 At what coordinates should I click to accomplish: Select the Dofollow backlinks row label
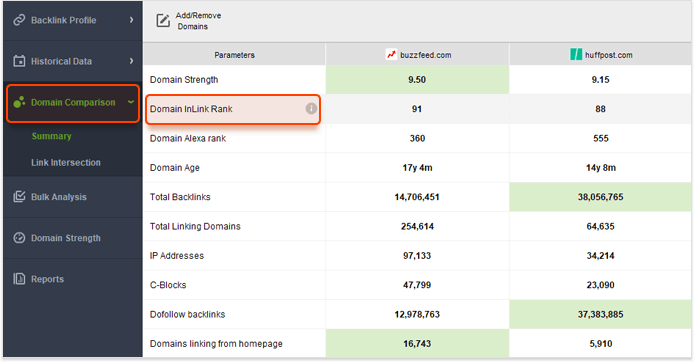click(187, 314)
